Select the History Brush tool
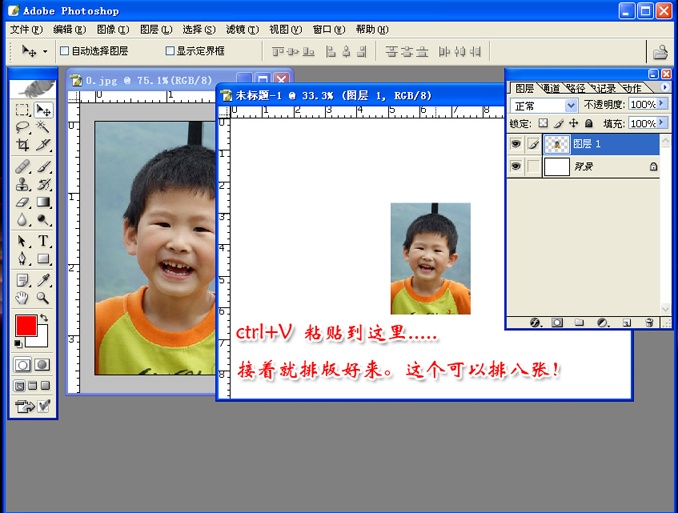The image size is (678, 513). point(43,185)
